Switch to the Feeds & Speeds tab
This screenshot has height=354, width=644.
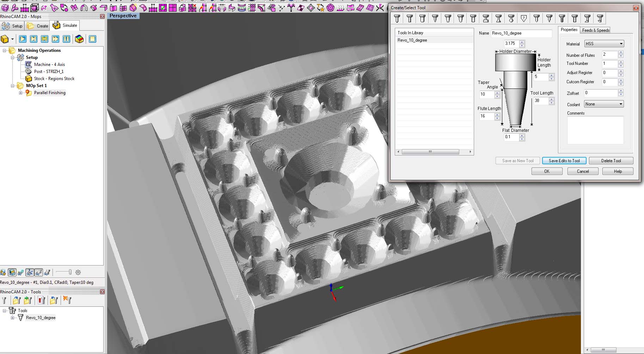pos(596,30)
